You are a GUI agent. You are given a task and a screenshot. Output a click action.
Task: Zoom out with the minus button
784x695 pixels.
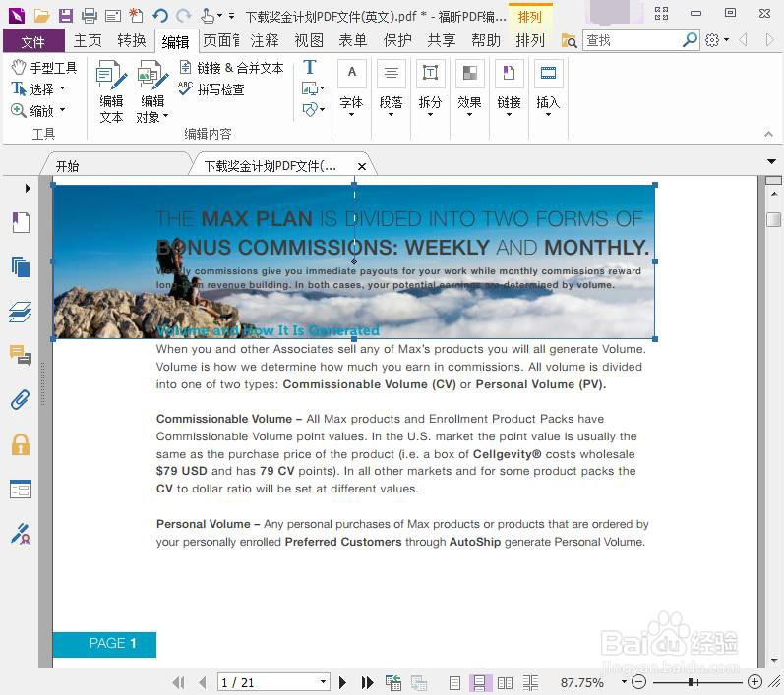click(638, 681)
